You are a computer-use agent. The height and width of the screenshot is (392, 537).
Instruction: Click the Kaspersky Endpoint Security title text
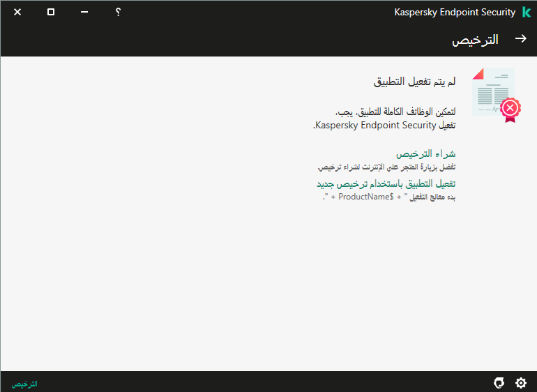pyautogui.click(x=455, y=12)
